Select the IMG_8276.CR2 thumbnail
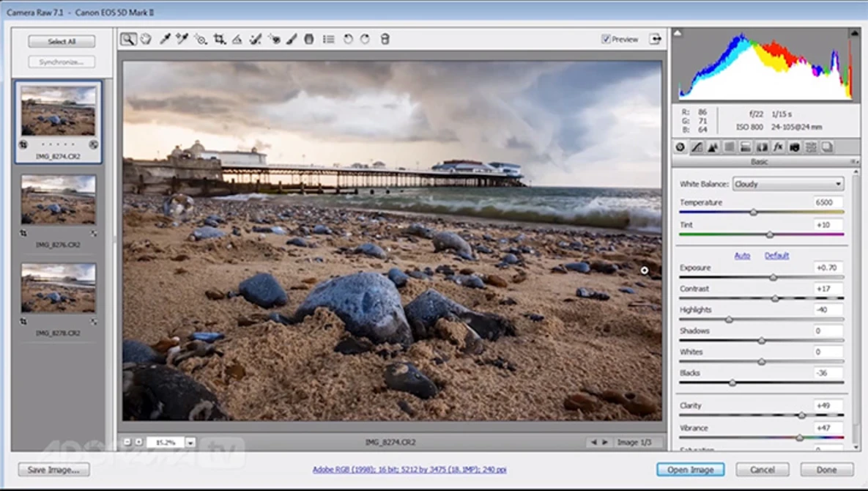The image size is (868, 491). 58,200
